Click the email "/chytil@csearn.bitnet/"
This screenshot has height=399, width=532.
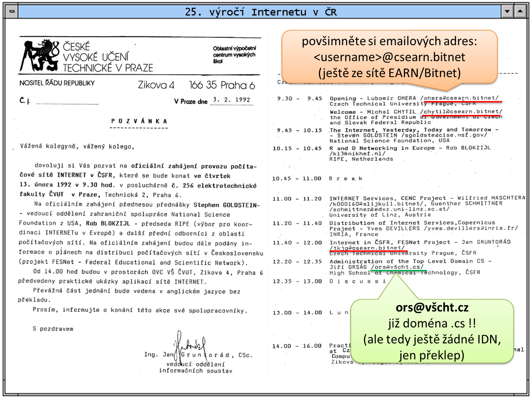[x=461, y=111]
